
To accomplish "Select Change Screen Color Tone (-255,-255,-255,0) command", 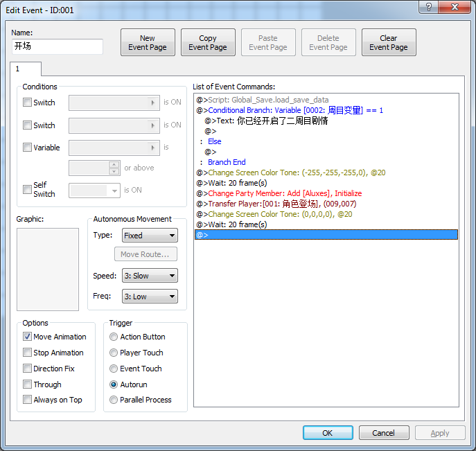I will [x=326, y=173].
